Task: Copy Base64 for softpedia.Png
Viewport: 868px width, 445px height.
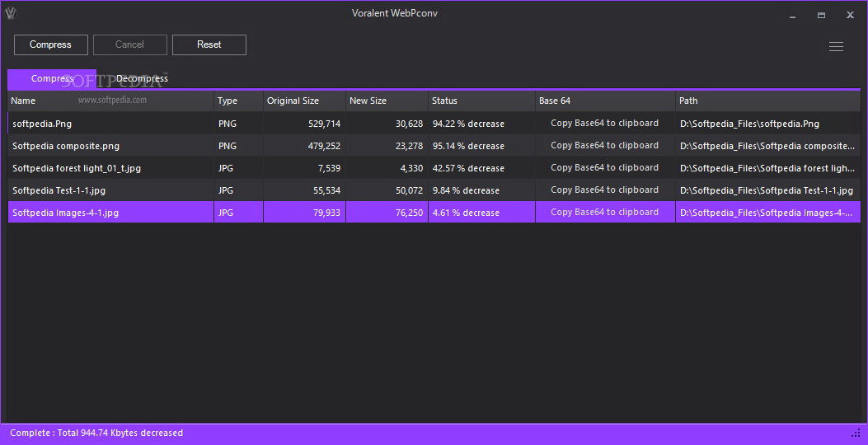Action: pyautogui.click(x=604, y=124)
